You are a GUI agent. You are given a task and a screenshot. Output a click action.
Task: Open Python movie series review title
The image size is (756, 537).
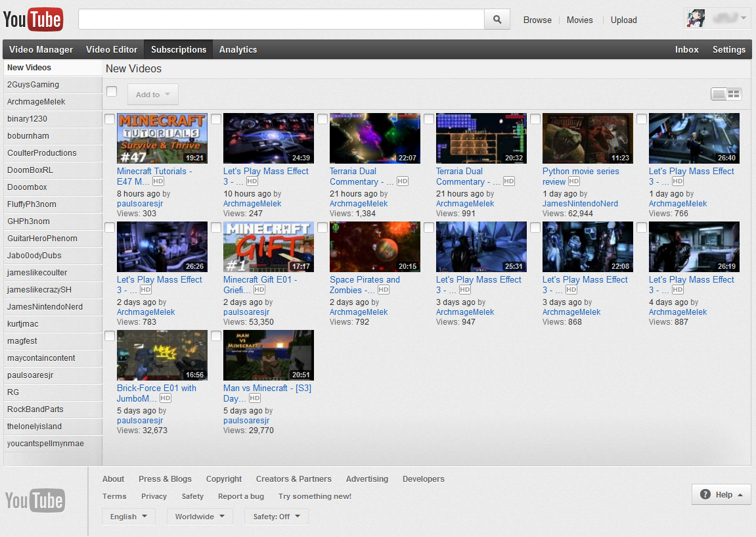(x=581, y=176)
